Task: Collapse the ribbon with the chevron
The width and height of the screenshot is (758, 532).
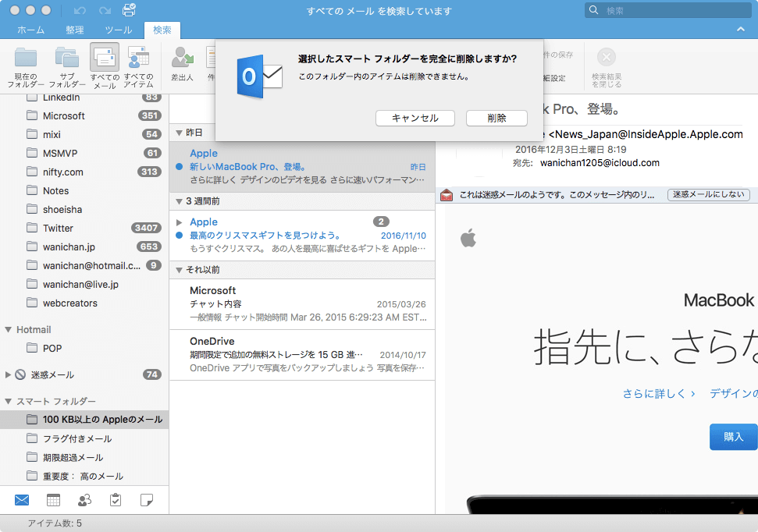Action: tap(741, 30)
